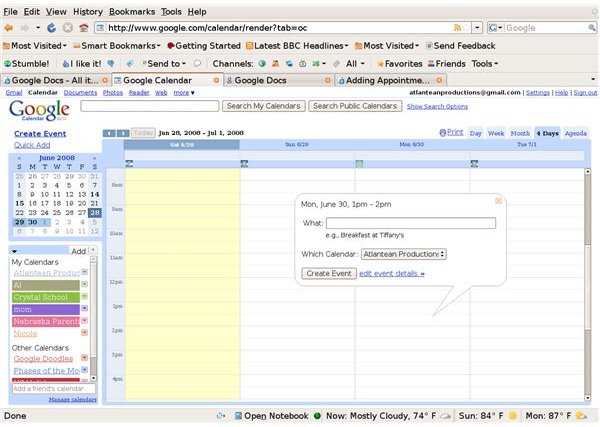
Task: Close the Google Docs - All items tab
Action: [105, 80]
